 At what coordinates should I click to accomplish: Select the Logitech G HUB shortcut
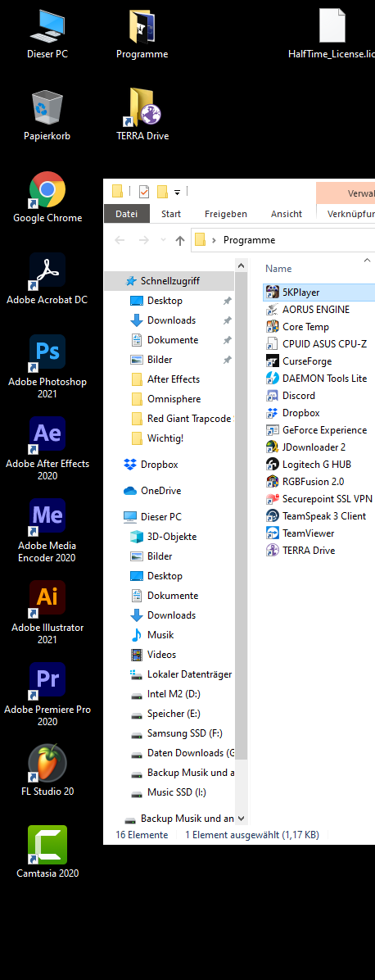(308, 465)
